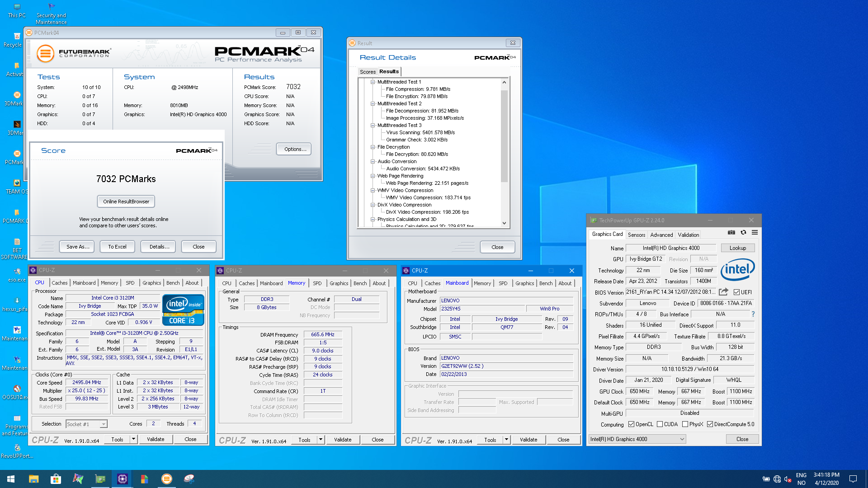Open Caches tab in the CPU-Z CPU window

coord(60,283)
